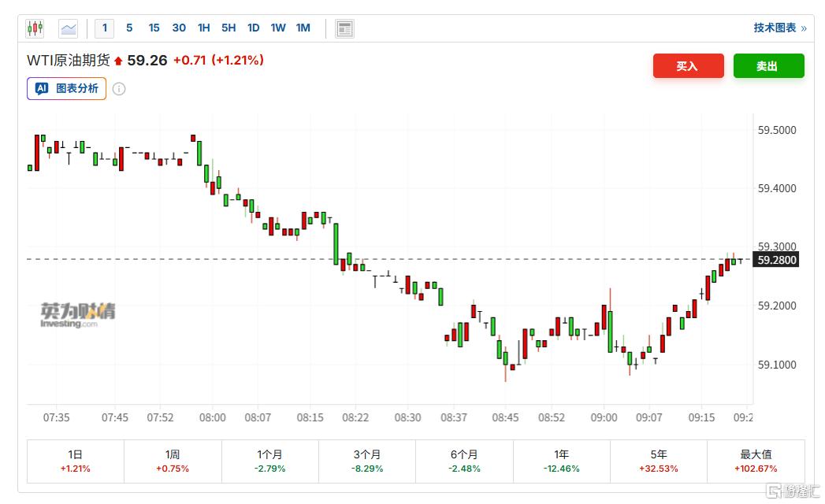Click the AI icon on 图表分析 button
Screen dimensions: 825x504
[42, 89]
